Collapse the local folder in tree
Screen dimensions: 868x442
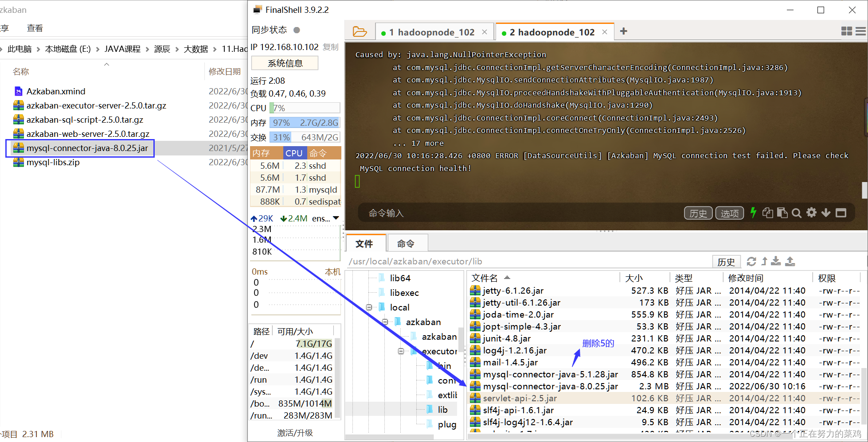369,307
